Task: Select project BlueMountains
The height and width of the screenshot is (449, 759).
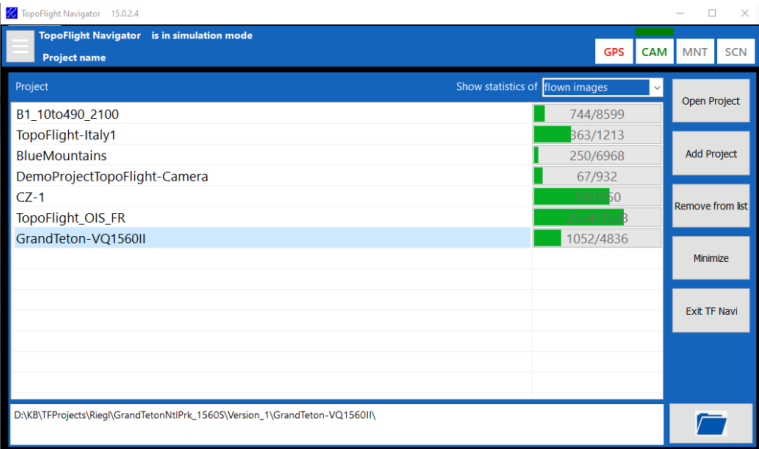Action: [x=272, y=156]
